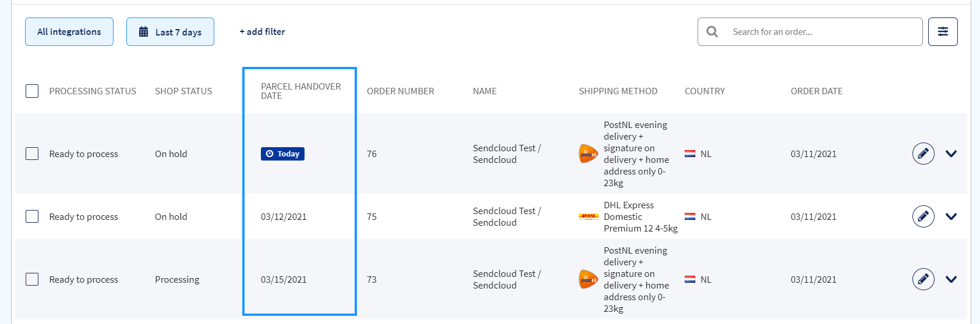
Task: Expand order 73 details chevron
Action: click(x=951, y=279)
